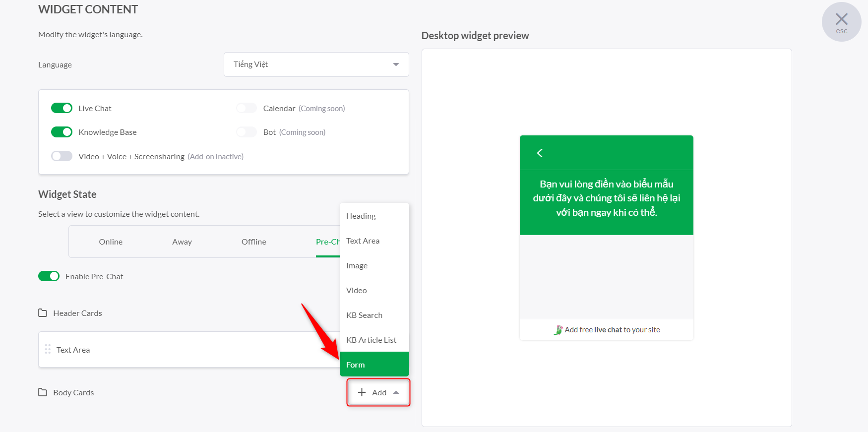Click the back chevron in widget preview
Image resolution: width=868 pixels, height=432 pixels.
540,153
